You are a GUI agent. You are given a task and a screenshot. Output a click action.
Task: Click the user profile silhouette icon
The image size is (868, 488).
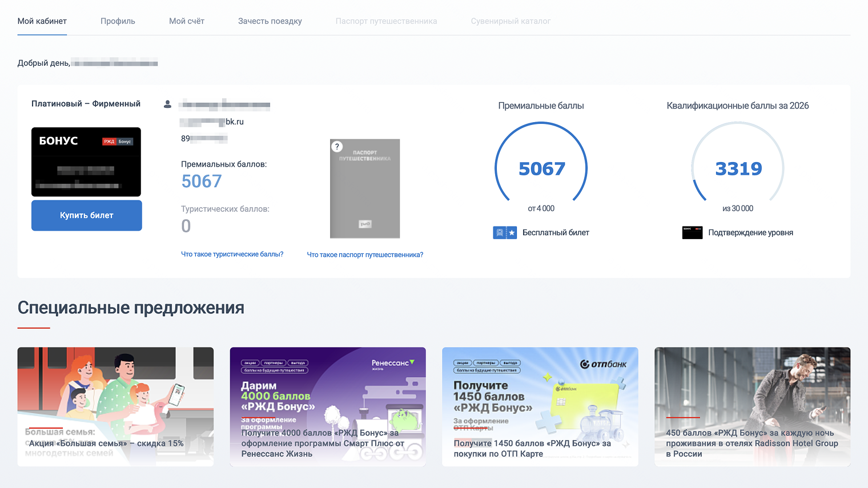click(167, 104)
